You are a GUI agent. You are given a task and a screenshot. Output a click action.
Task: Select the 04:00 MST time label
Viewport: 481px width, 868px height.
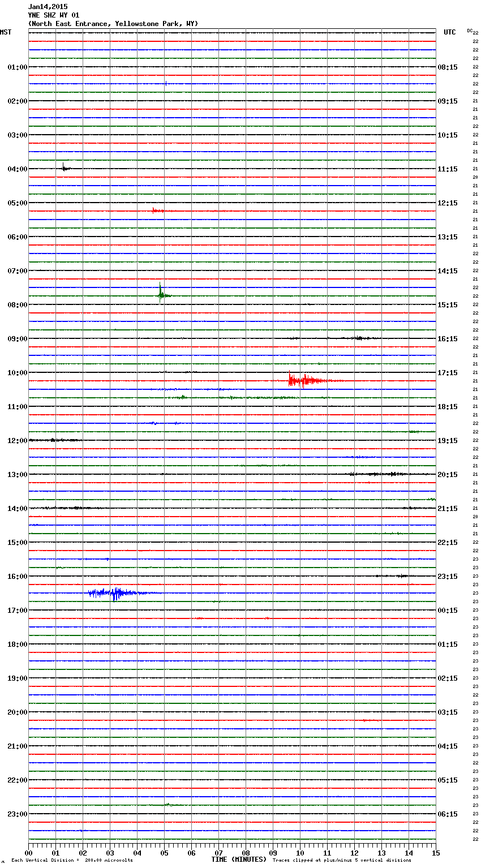[17, 169]
